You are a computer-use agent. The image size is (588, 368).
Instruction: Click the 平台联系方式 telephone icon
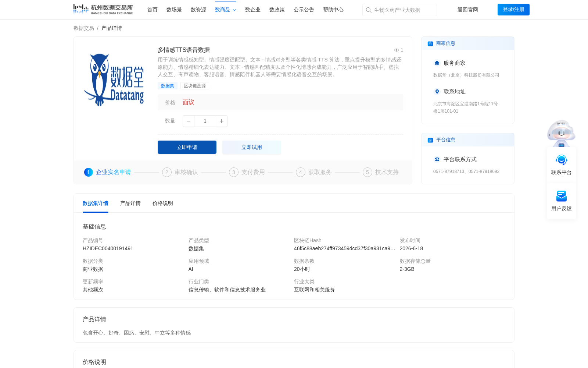tap(437, 159)
